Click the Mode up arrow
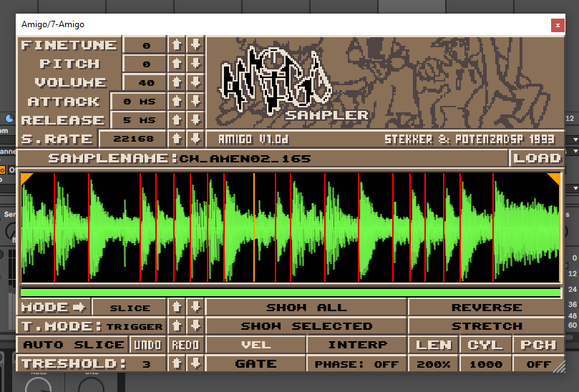This screenshot has width=579, height=392. point(176,308)
